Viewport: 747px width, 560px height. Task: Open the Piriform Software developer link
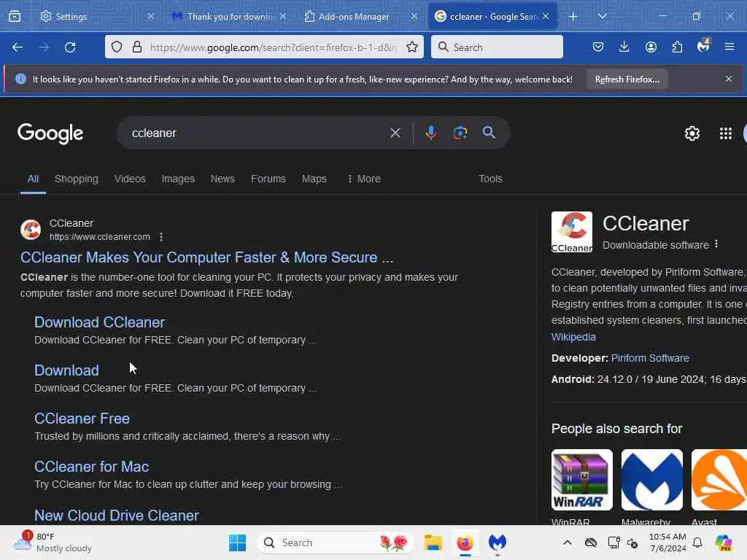650,358
